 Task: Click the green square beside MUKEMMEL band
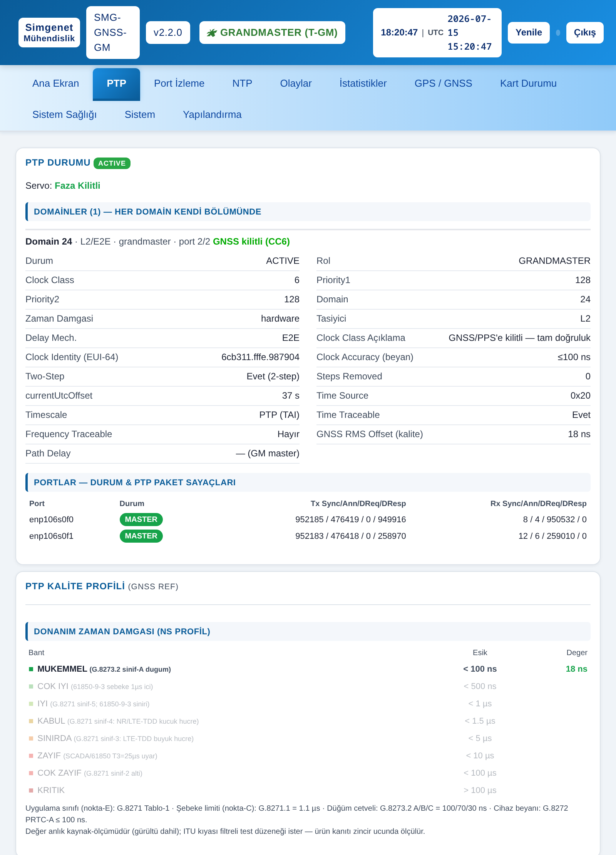[x=31, y=669]
